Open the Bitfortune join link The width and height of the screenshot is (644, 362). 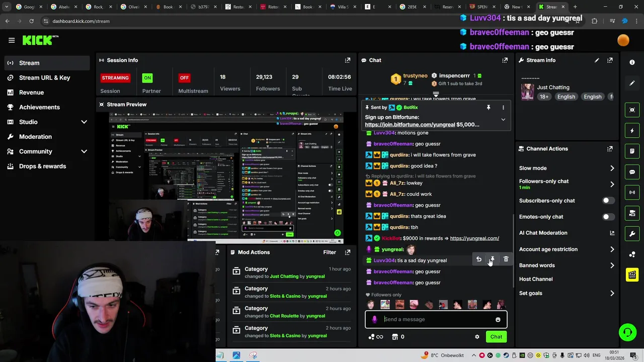(x=410, y=125)
